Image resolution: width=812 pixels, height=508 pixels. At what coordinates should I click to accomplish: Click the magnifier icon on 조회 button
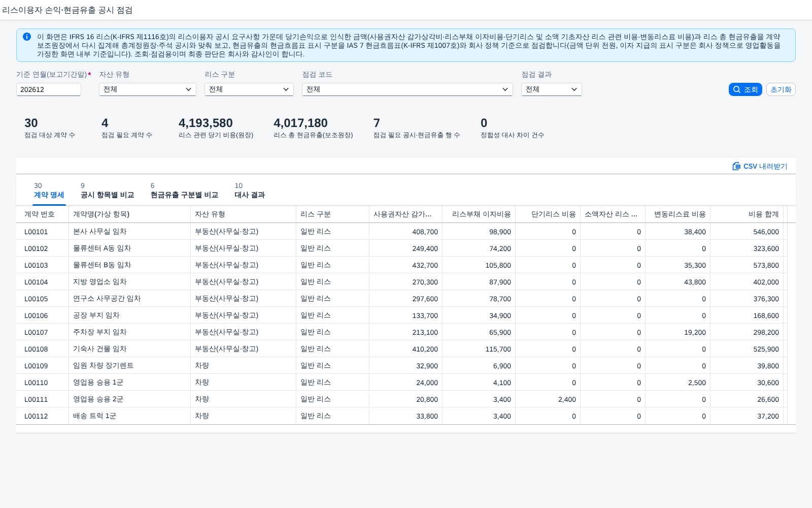(737, 89)
